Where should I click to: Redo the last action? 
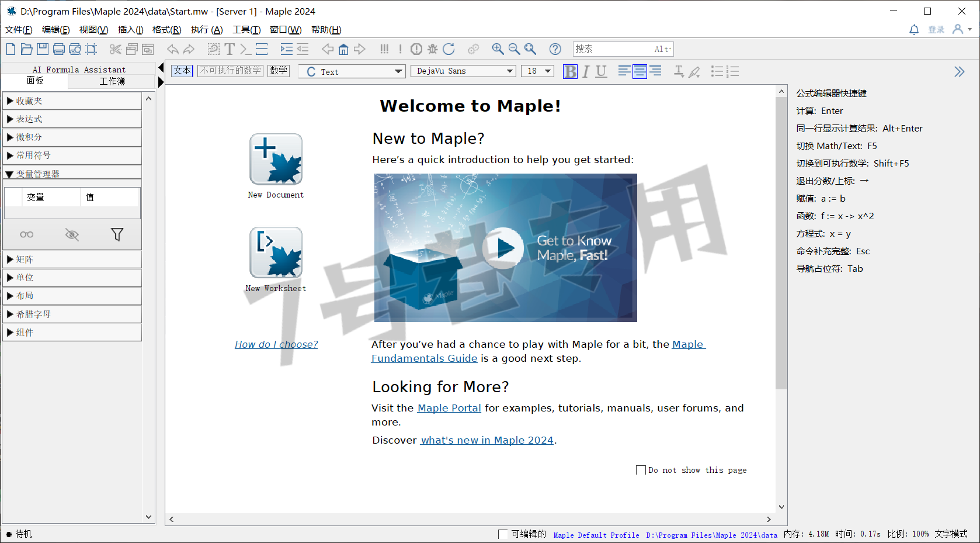tap(189, 49)
